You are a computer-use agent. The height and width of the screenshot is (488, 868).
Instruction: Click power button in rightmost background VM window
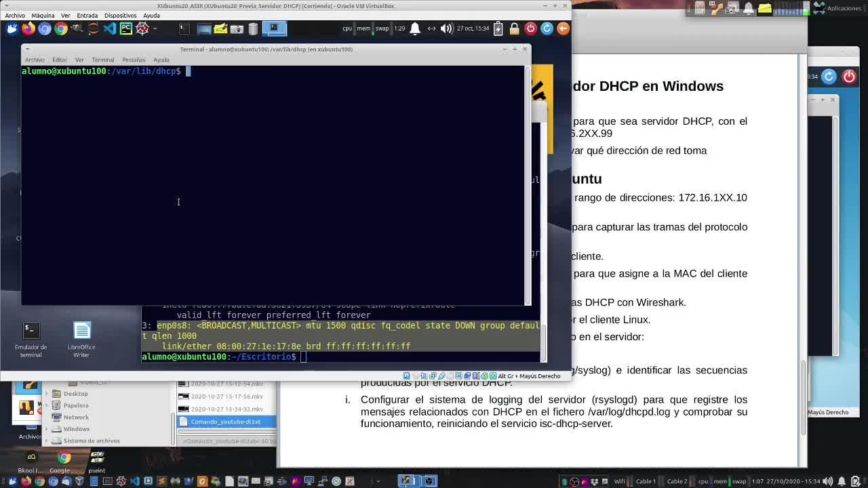point(849,77)
